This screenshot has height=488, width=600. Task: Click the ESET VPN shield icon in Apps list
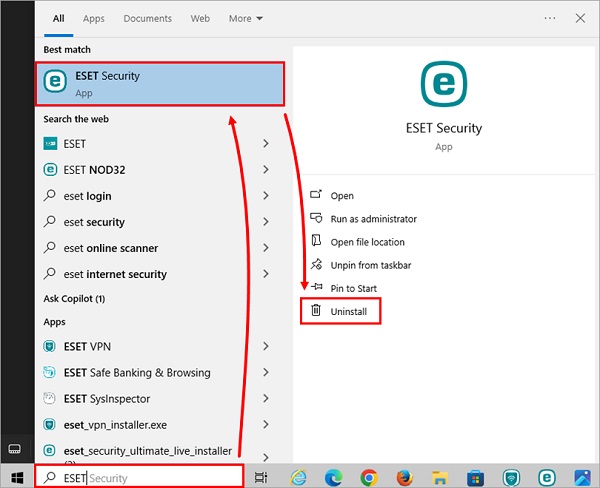tap(49, 346)
